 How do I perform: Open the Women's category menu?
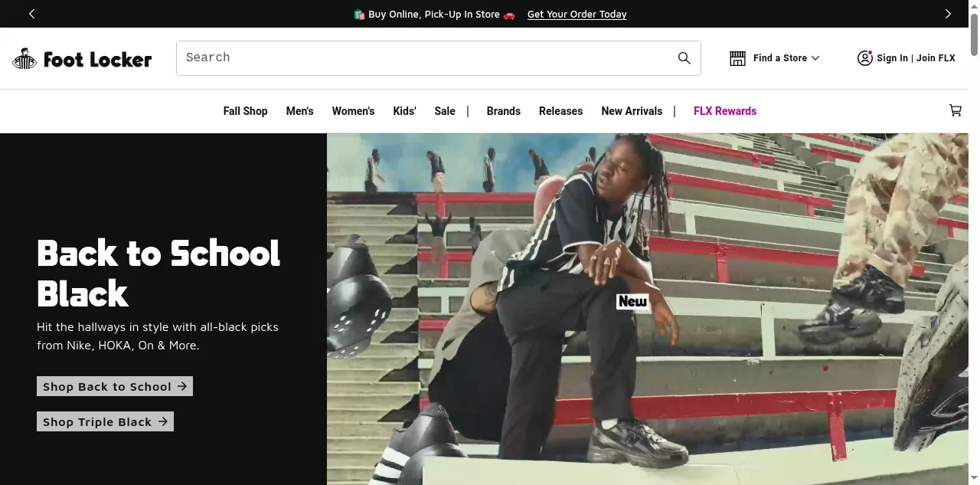pyautogui.click(x=353, y=111)
